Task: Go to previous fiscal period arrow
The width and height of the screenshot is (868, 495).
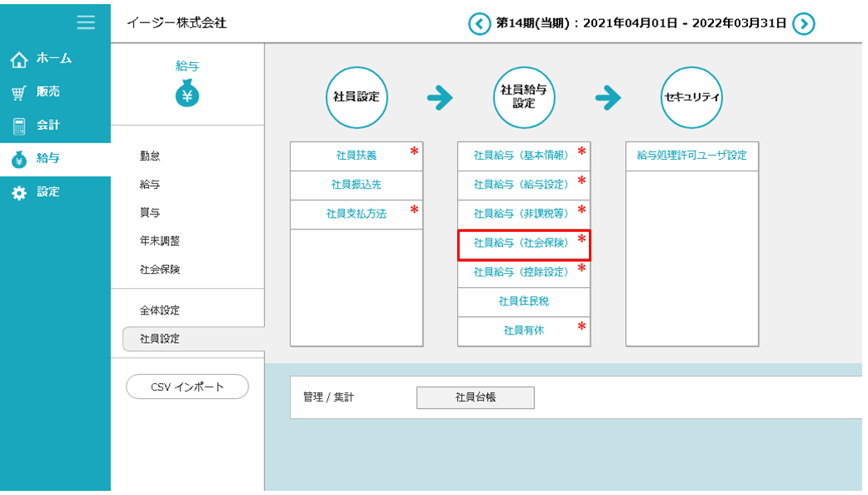Action: tap(480, 23)
